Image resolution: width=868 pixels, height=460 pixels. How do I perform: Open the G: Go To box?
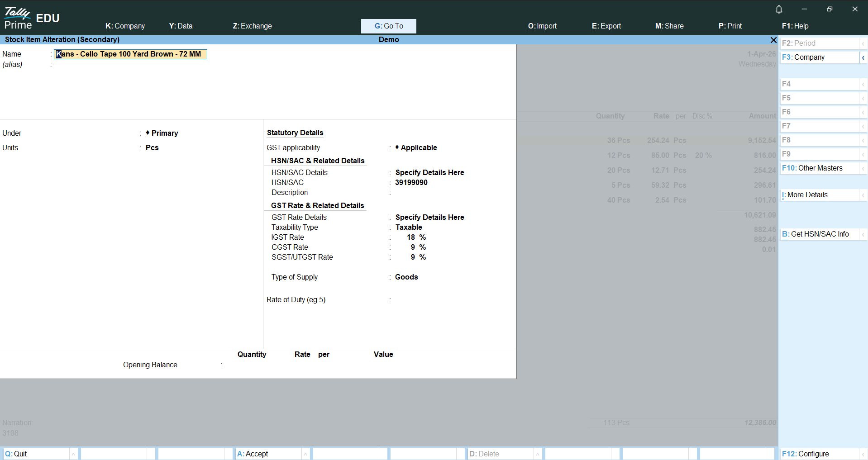(389, 26)
